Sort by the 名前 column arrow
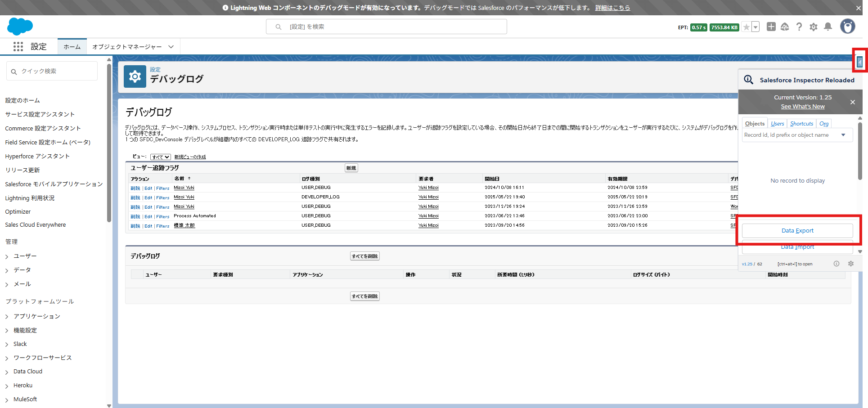Viewport: 868px width, 408px height. [189, 179]
